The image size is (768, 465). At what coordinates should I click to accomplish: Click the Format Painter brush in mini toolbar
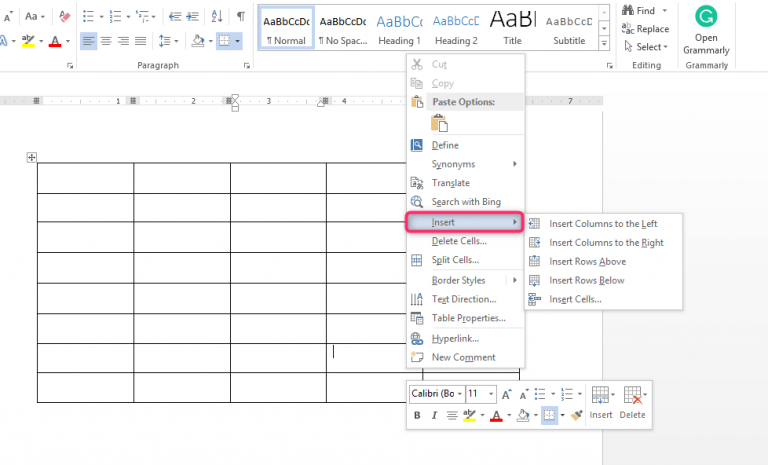[577, 415]
